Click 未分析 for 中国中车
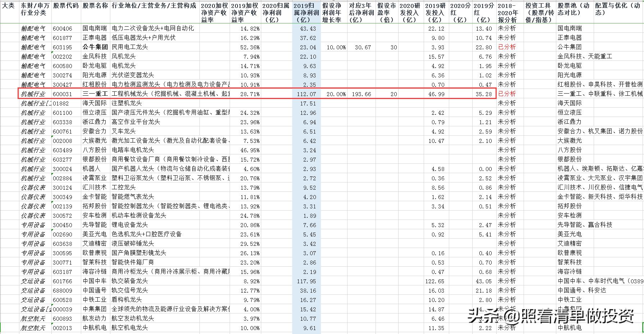Image resolution: width=644 pixels, height=334 pixels. coord(507,281)
